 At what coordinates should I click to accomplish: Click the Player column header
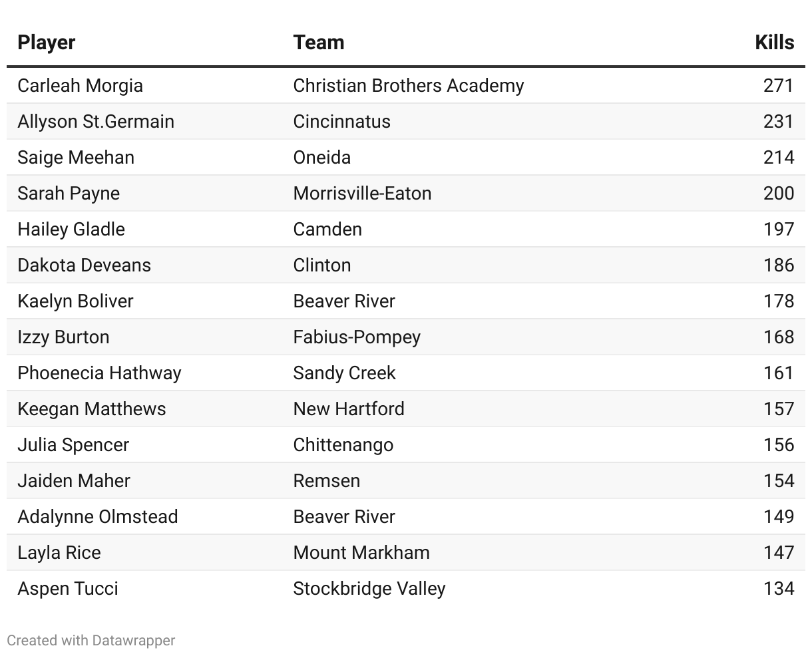pos(46,43)
